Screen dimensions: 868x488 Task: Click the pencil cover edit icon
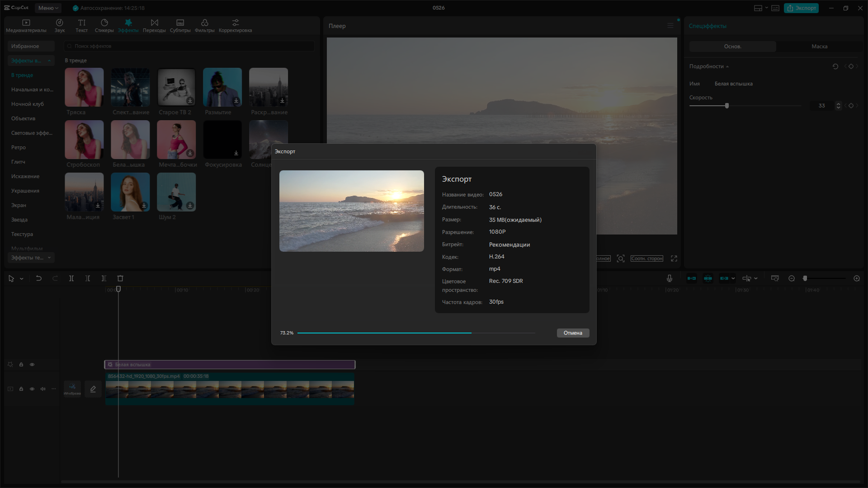(93, 389)
